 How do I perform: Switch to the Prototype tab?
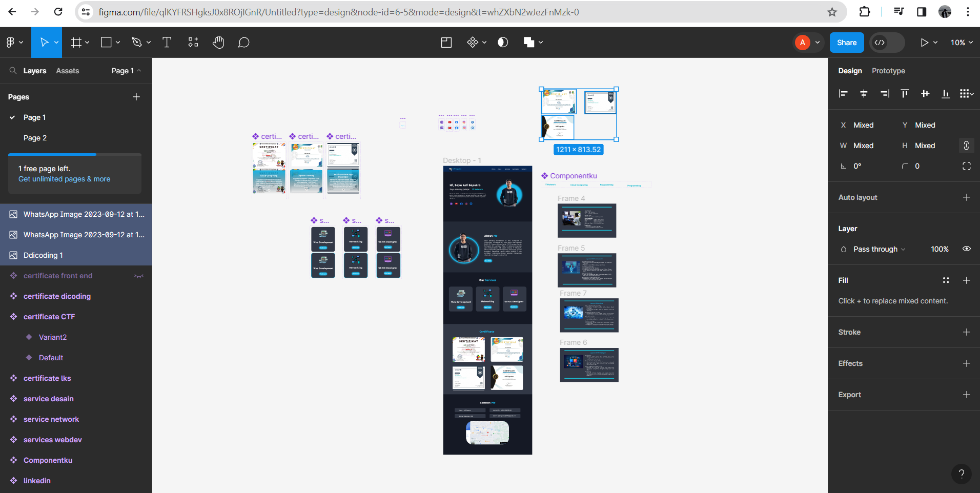tap(888, 71)
